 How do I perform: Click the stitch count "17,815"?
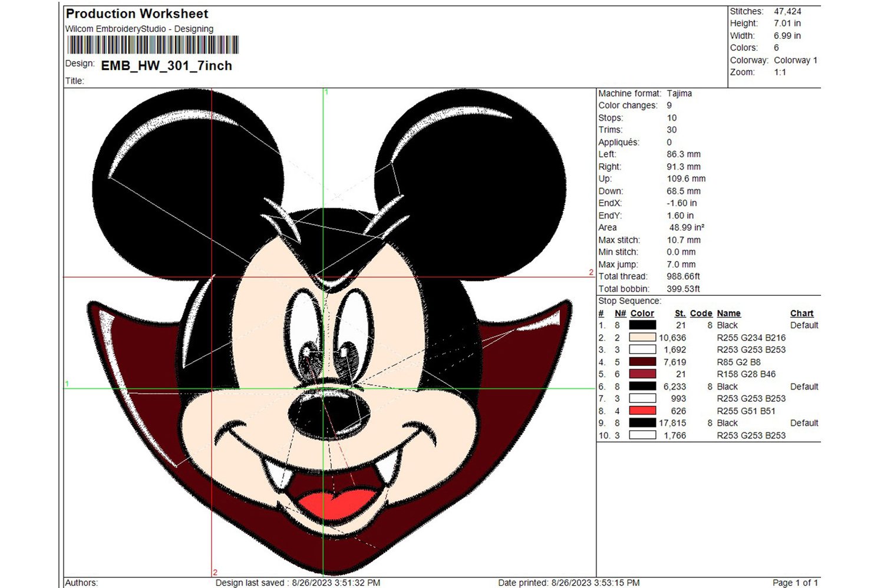(x=672, y=423)
